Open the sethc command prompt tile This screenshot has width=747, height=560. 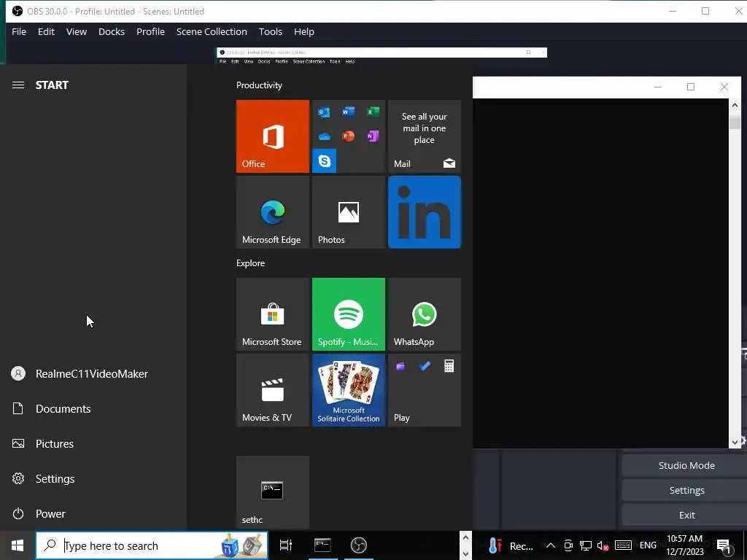273,492
